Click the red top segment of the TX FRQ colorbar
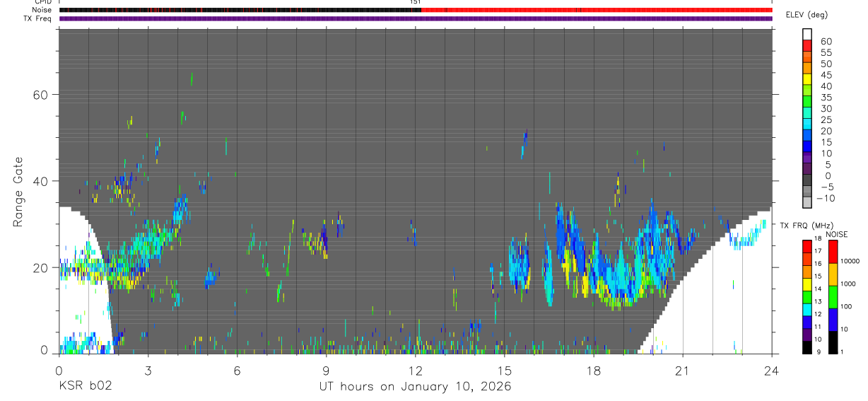Viewport: 868px width, 401px height. click(808, 247)
